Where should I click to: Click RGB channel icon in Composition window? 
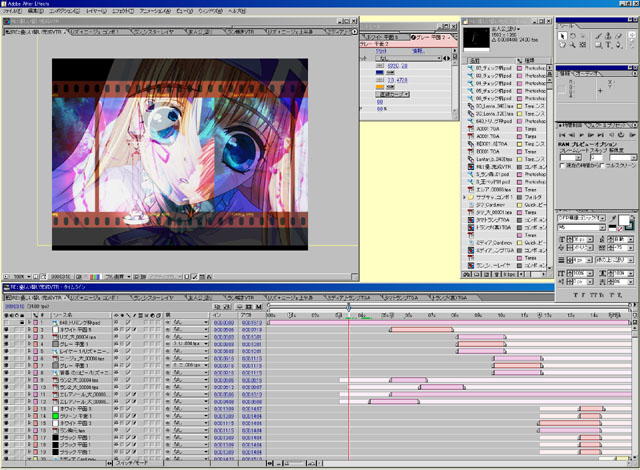(95, 277)
